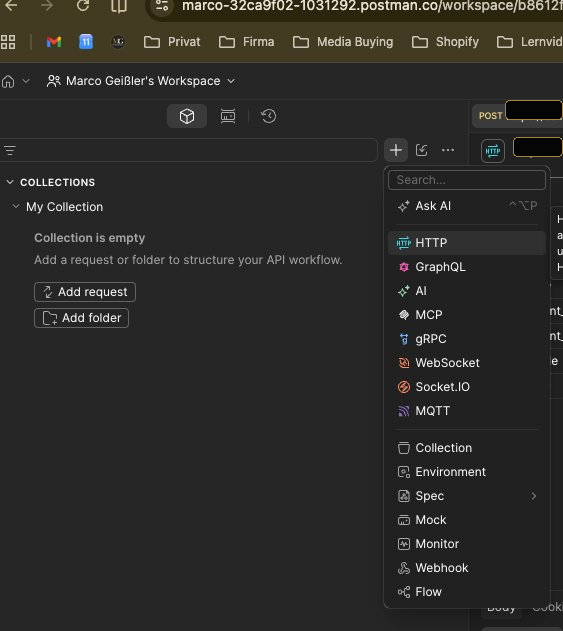Image resolution: width=563 pixels, height=631 pixels.
Task: Expand the Spec submenu arrow
Action: pos(534,496)
